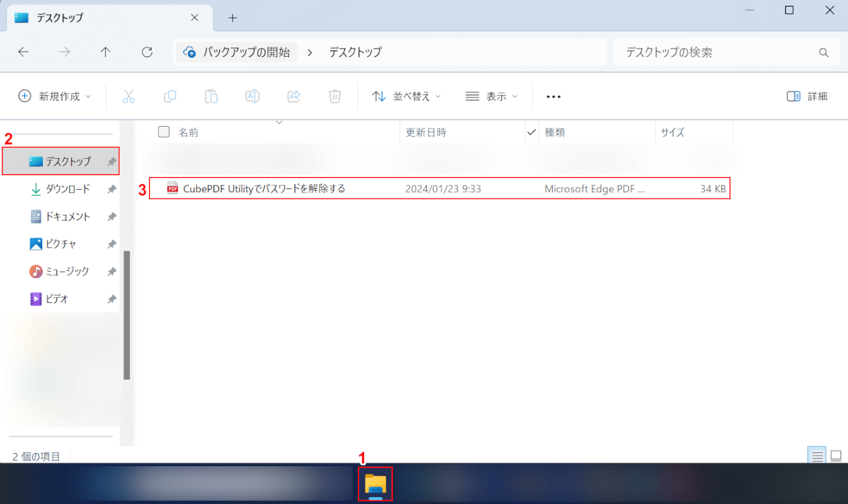Unpin Music using its pin icon
The width and height of the screenshot is (848, 504).
[x=112, y=272]
